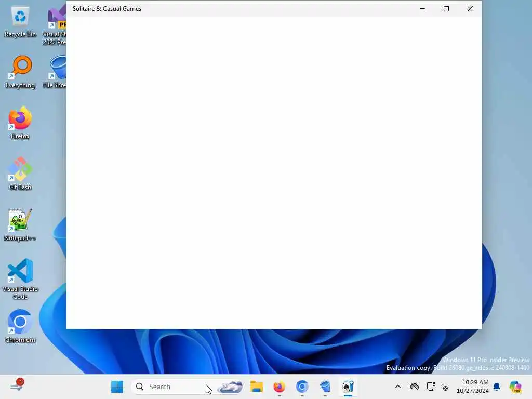The width and height of the screenshot is (532, 399).
Task: Launch Visual Studio Code desktop shortcut
Action: [x=20, y=279]
